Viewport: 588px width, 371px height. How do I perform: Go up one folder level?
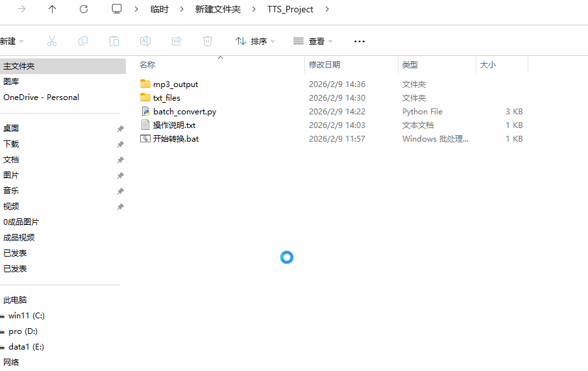coord(52,9)
